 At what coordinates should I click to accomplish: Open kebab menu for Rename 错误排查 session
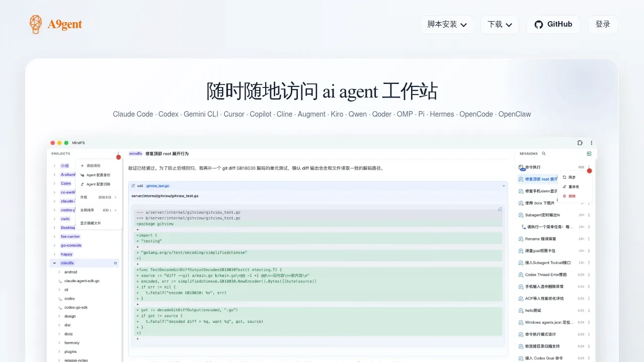[x=589, y=239]
